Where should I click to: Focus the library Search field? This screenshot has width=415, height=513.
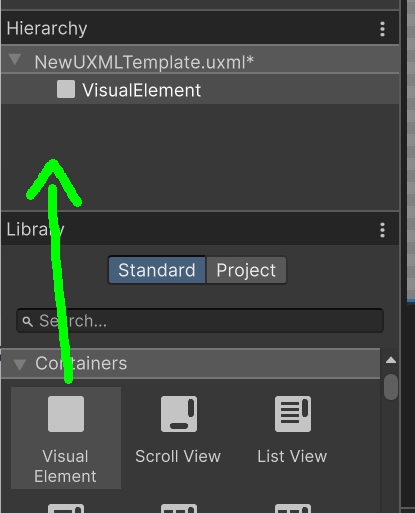point(200,321)
